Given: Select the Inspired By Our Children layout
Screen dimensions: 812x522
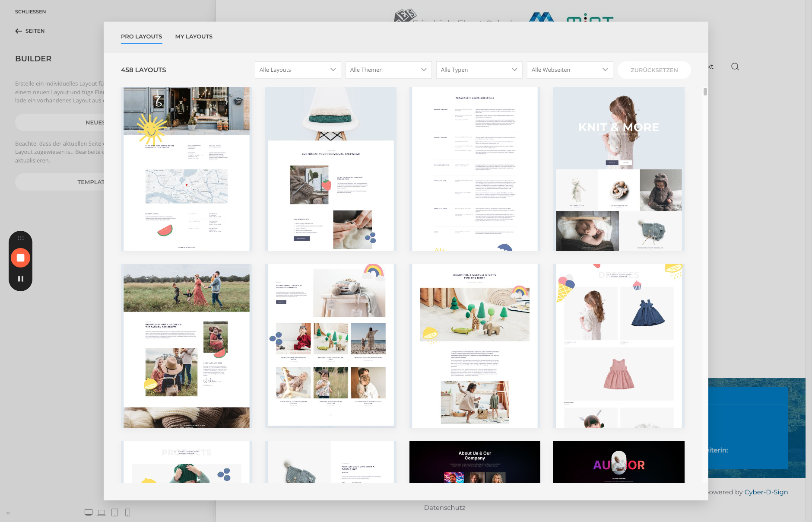Looking at the screenshot, I should coord(187,346).
